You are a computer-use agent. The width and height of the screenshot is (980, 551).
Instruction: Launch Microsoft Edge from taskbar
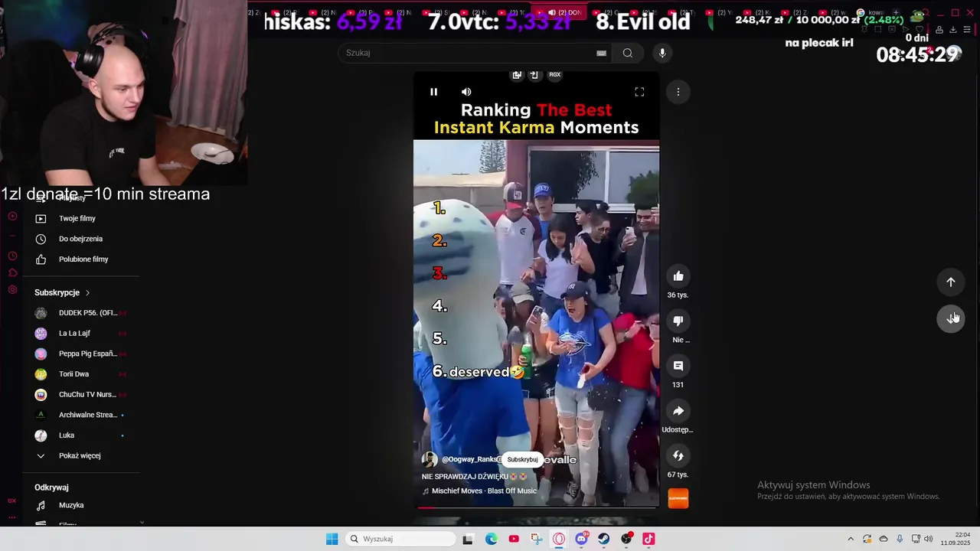tap(491, 539)
